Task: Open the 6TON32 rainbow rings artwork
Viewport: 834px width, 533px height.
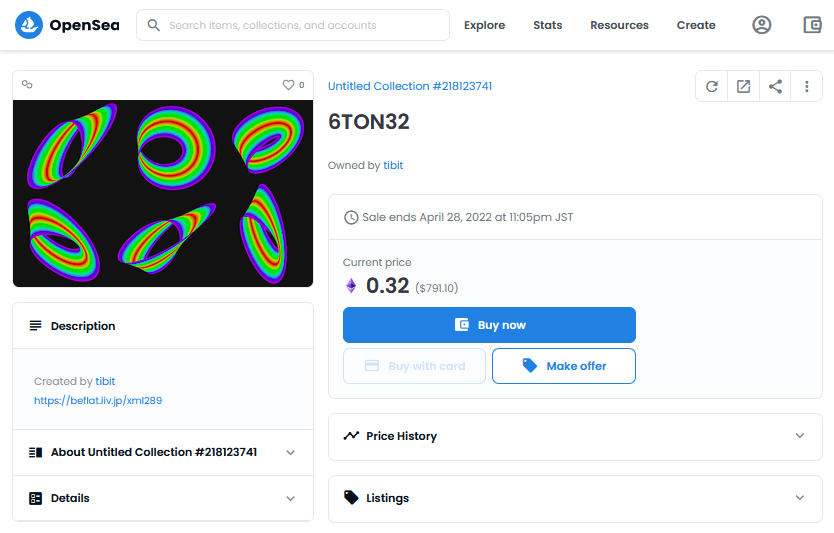Action: (163, 193)
